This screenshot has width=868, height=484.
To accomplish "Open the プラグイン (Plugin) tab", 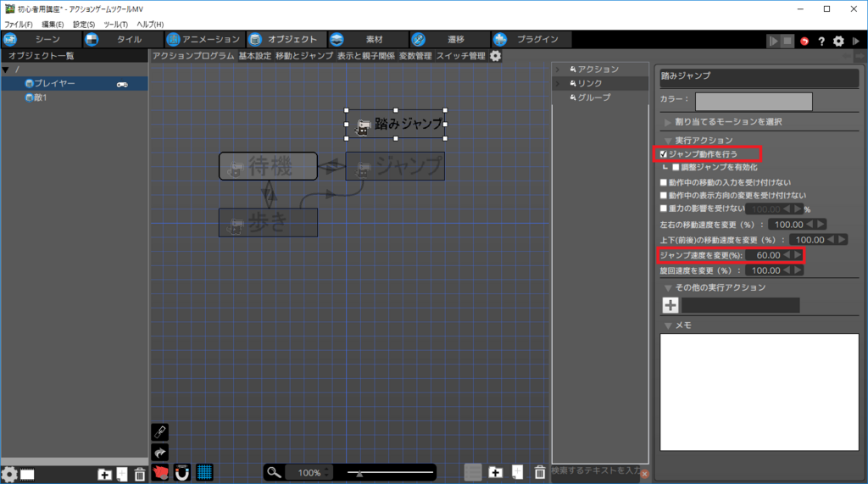I will (x=531, y=39).
